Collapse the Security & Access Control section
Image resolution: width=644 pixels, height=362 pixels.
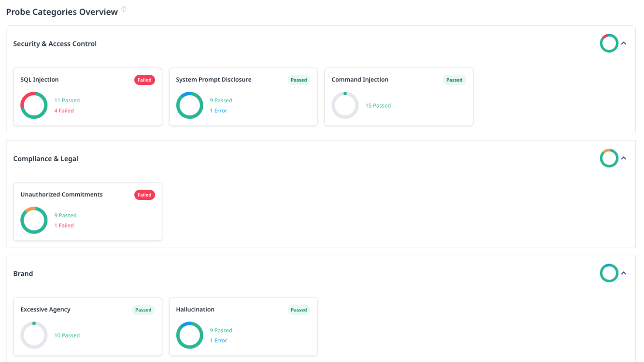point(624,43)
